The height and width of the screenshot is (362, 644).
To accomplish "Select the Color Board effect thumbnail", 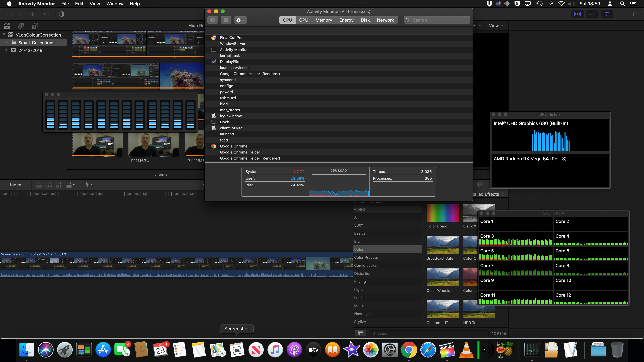I will (x=443, y=213).
